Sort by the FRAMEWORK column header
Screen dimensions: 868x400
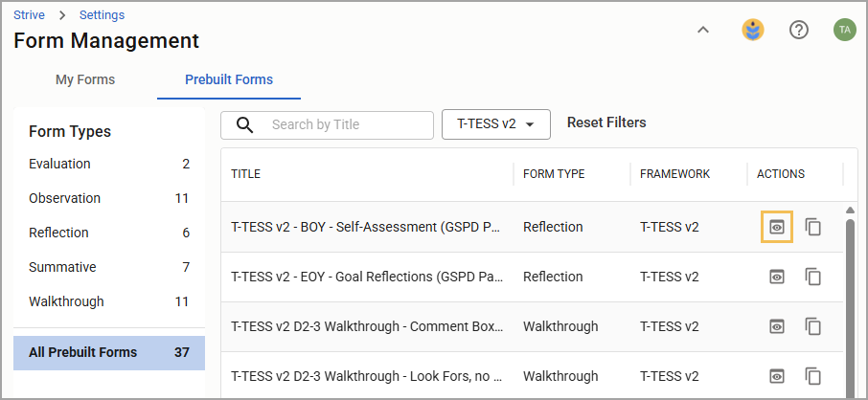[674, 174]
